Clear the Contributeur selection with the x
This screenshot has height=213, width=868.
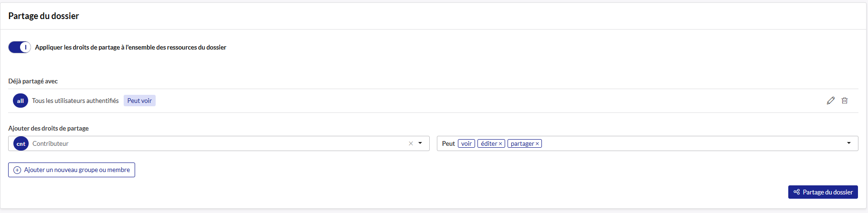pos(411,143)
